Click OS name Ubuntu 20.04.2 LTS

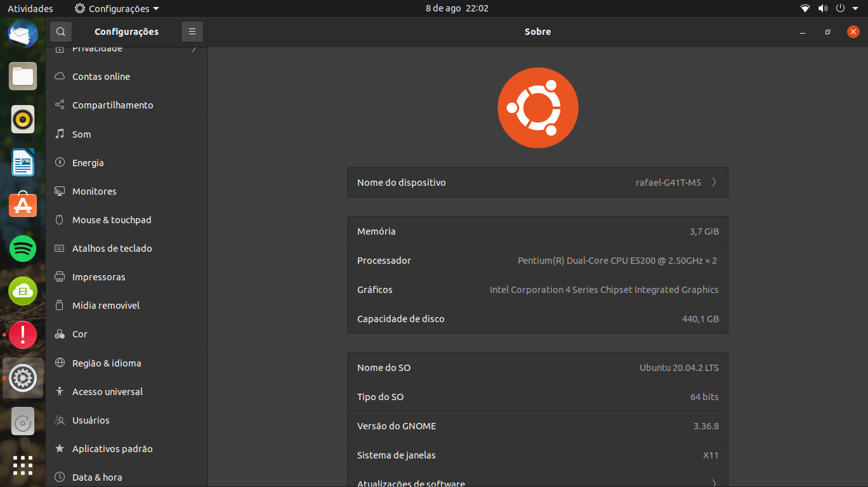click(x=679, y=368)
